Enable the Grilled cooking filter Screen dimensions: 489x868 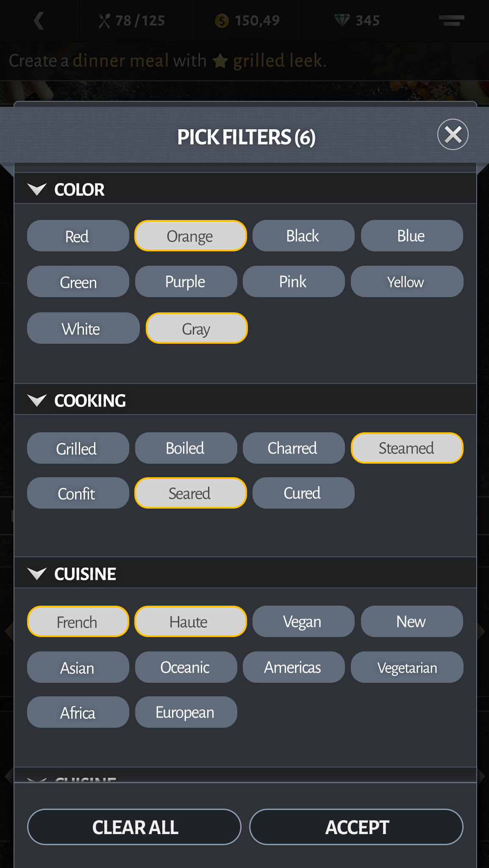pyautogui.click(x=78, y=448)
